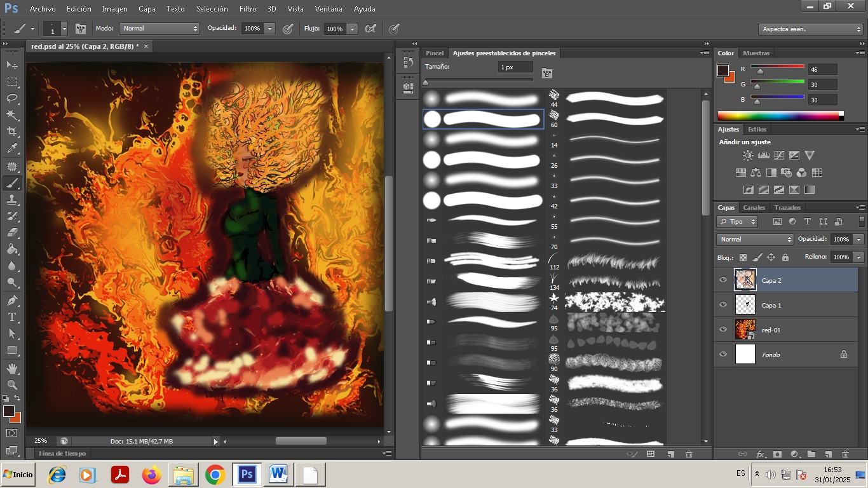This screenshot has width=868, height=488.
Task: Open the Flujo dropdown arrow
Action: (x=352, y=29)
